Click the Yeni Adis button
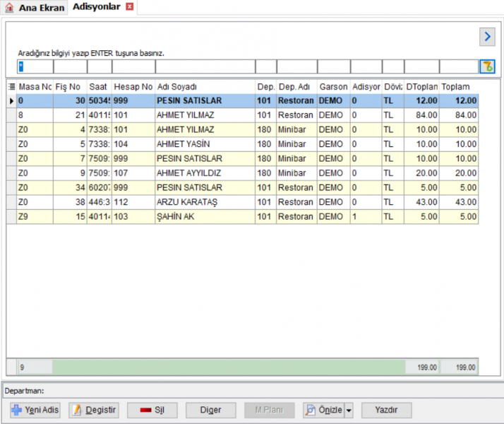The width and height of the screenshot is (504, 424). (x=35, y=410)
